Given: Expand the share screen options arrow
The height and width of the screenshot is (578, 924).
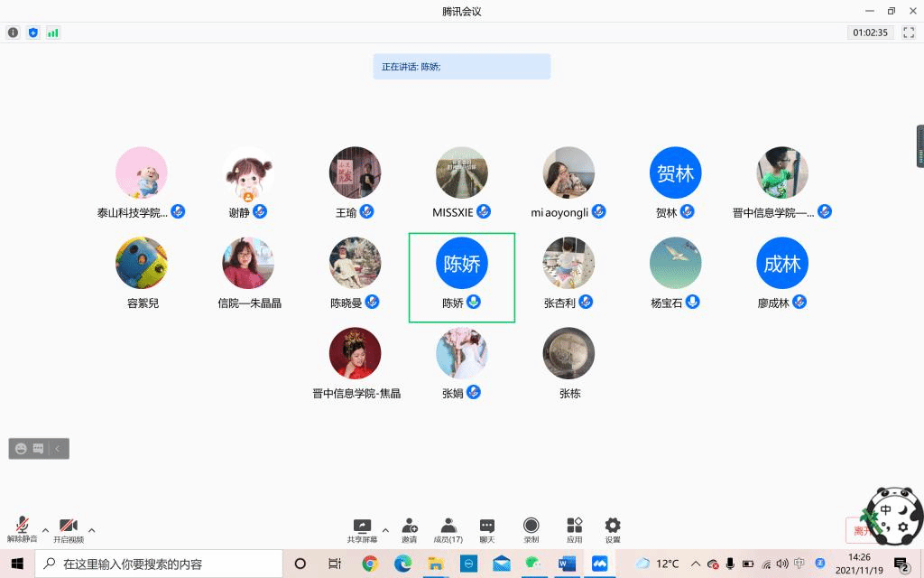Looking at the screenshot, I should coord(385,530).
